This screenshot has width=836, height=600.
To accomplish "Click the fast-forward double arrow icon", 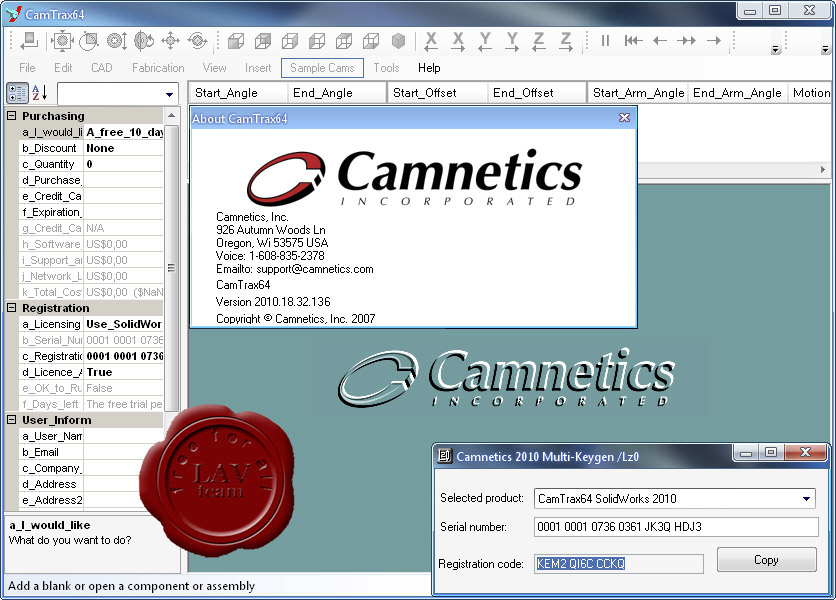I will (x=687, y=41).
